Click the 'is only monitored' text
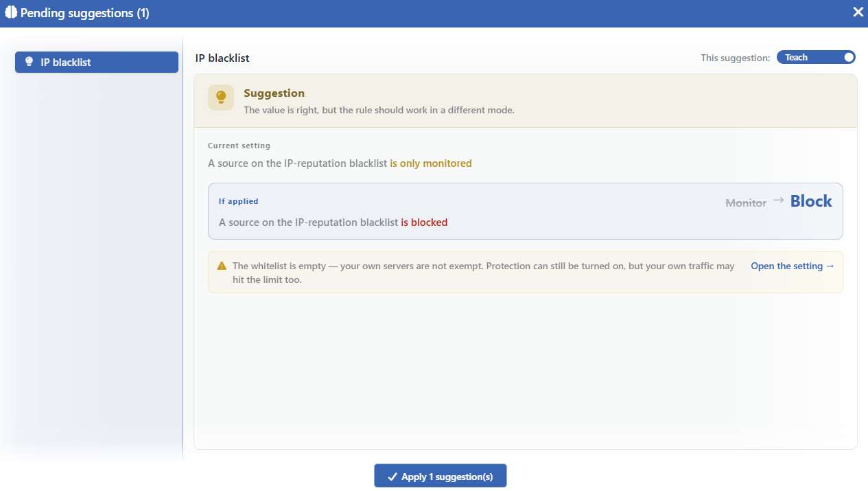The image size is (868, 491). pyautogui.click(x=431, y=163)
